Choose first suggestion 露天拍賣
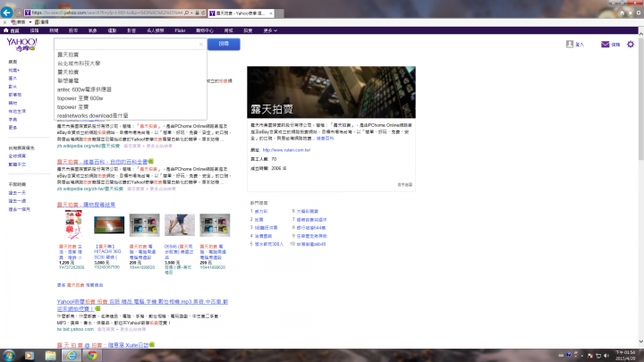 68,55
